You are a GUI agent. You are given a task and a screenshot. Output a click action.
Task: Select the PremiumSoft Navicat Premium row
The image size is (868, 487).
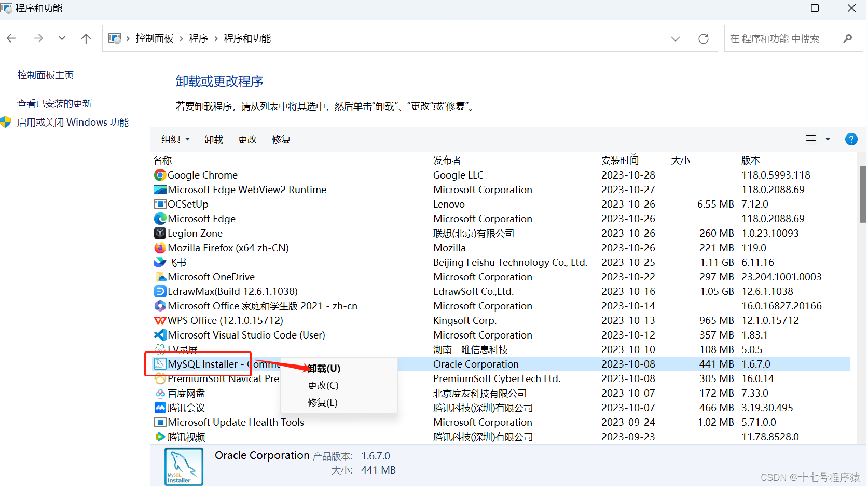500,378
